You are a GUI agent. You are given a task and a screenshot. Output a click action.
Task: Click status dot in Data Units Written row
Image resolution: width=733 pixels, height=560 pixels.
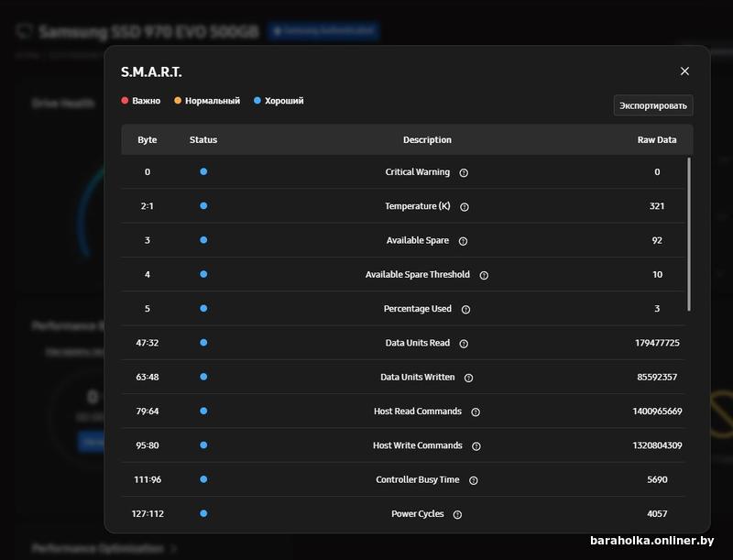203,377
